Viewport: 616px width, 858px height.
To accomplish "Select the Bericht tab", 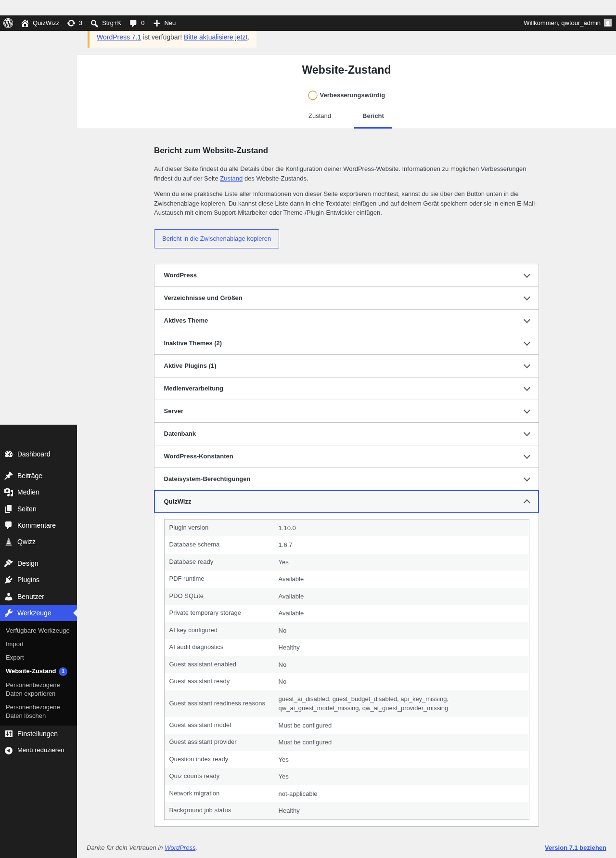I will pos(373,116).
